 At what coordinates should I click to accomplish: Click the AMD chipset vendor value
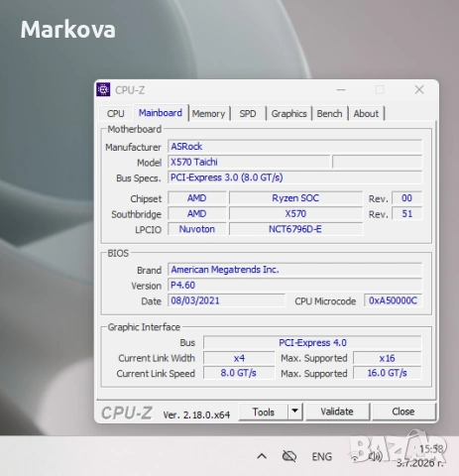point(197,198)
